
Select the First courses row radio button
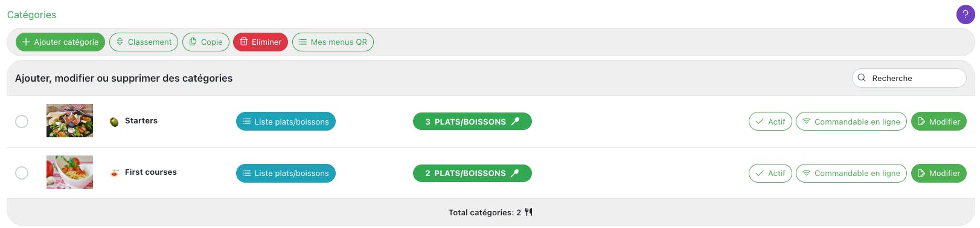point(22,173)
